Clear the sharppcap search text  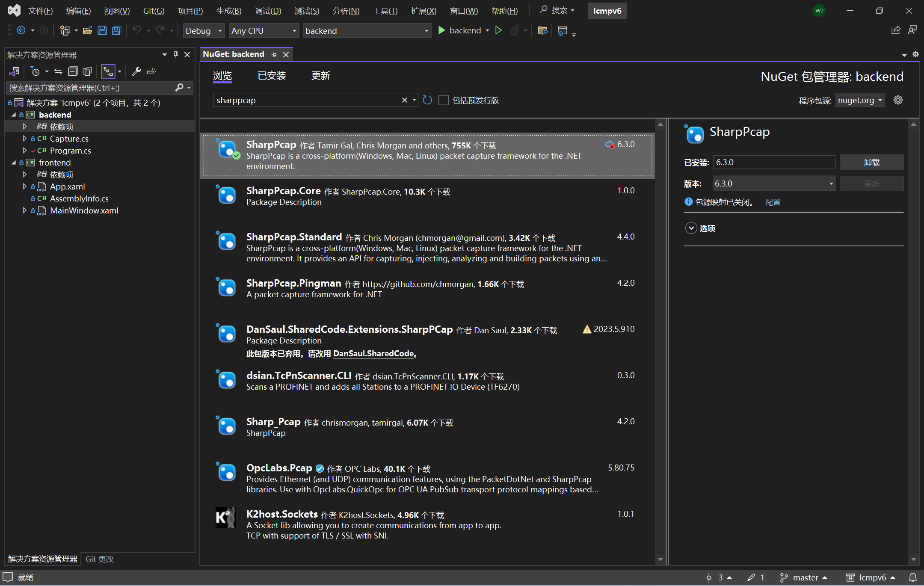click(404, 100)
